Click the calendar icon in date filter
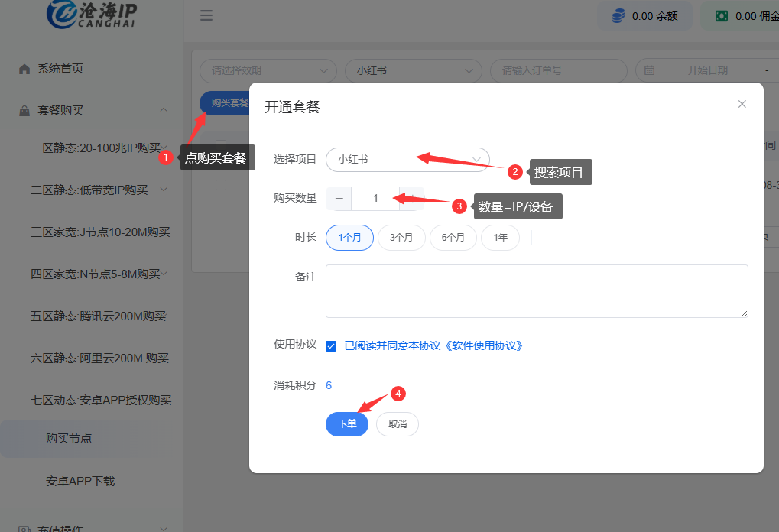This screenshot has width=779, height=532. (x=650, y=70)
